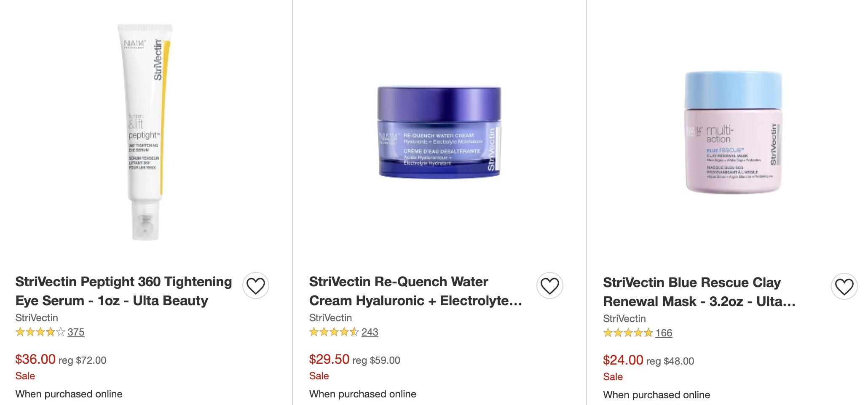This screenshot has width=868, height=405.
Task: Click StriVectin brand under the clay mask
Action: [x=624, y=319]
